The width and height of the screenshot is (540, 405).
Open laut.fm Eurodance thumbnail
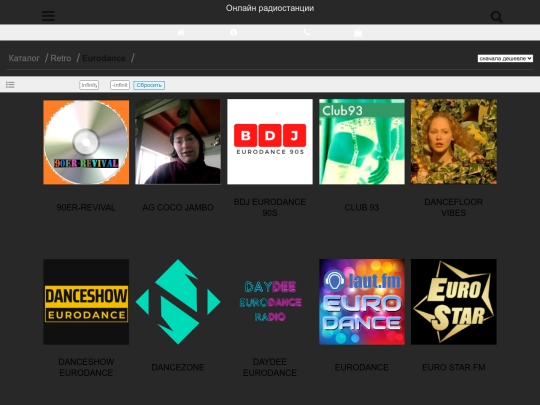pos(362,302)
